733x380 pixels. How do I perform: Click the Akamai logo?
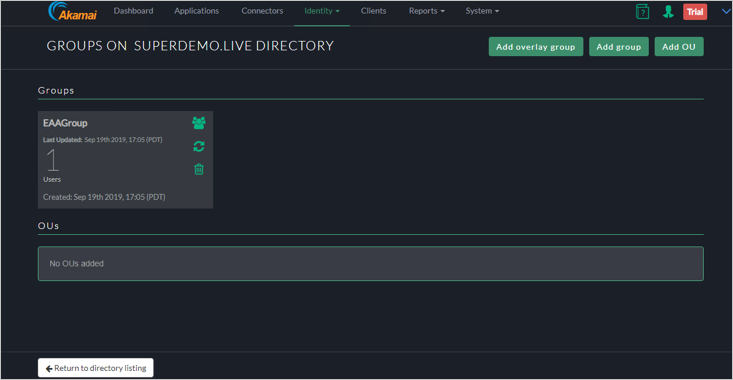coord(72,11)
